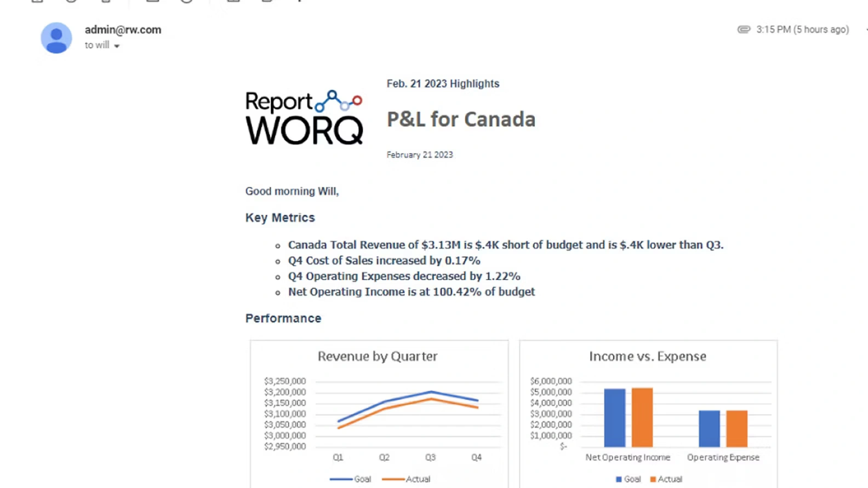Select the blue Net Operating Income bar

pos(614,418)
